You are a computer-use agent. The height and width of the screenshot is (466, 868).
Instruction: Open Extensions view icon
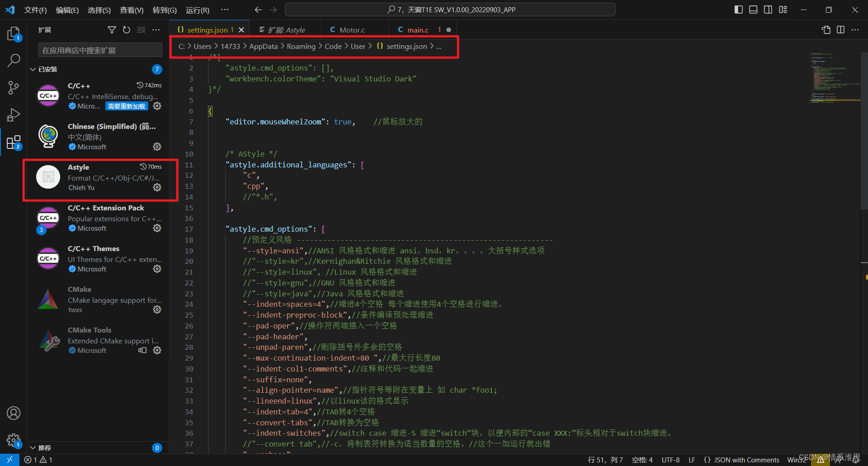coord(14,143)
